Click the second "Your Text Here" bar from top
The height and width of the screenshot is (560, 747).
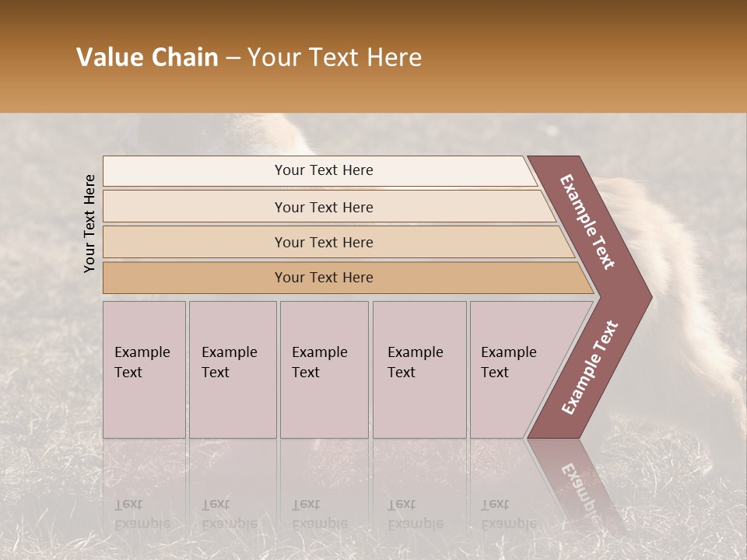[323, 207]
